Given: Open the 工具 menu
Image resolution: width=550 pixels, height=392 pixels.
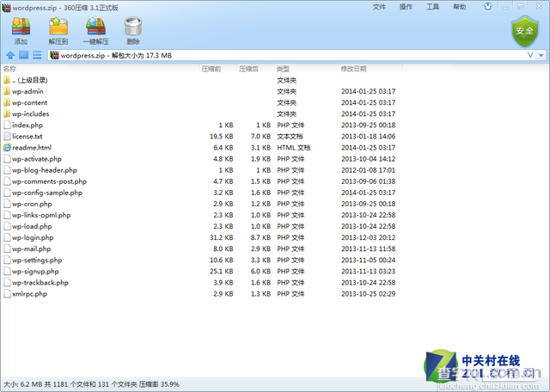Looking at the screenshot, I should [x=432, y=7].
